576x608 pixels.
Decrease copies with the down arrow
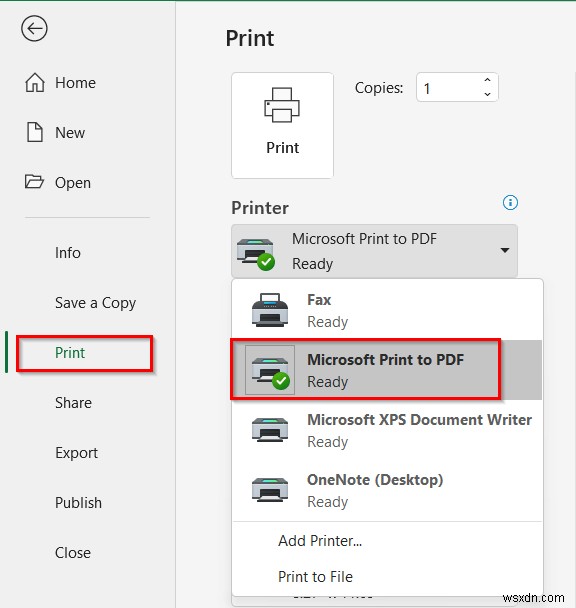(488, 94)
